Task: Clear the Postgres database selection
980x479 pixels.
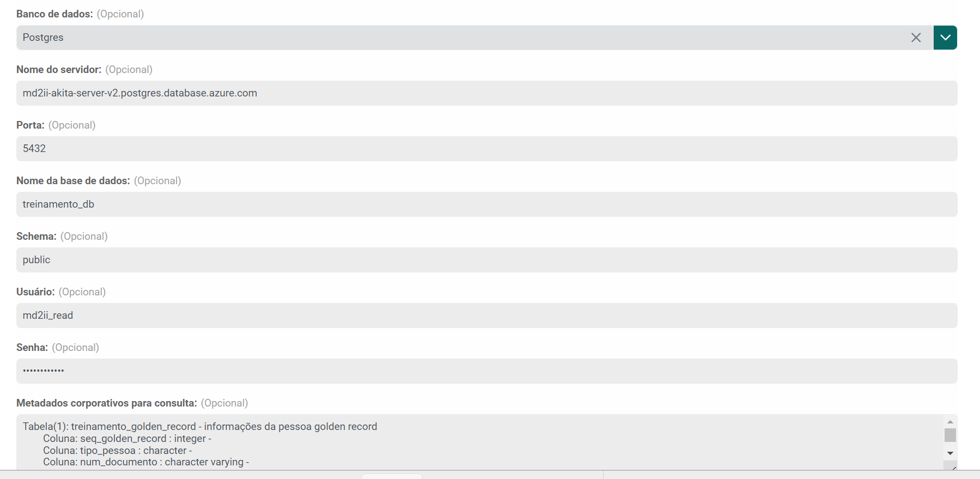Action: point(916,38)
